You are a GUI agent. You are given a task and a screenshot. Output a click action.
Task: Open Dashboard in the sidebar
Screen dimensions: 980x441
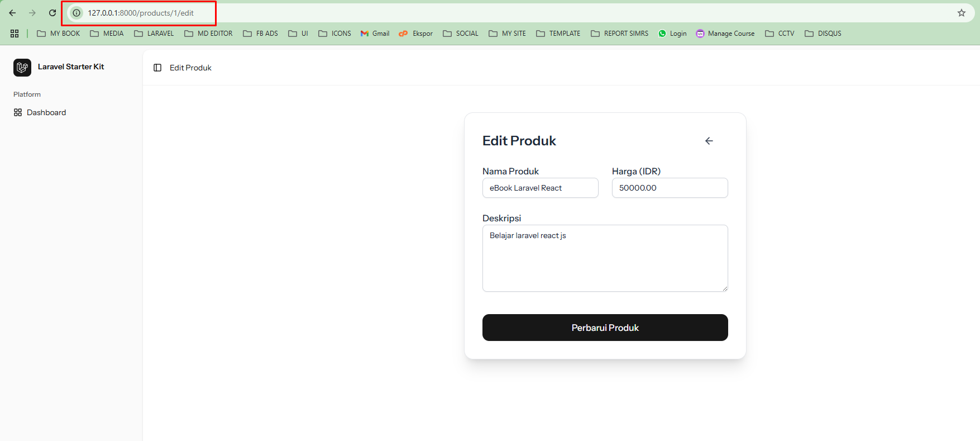click(46, 112)
